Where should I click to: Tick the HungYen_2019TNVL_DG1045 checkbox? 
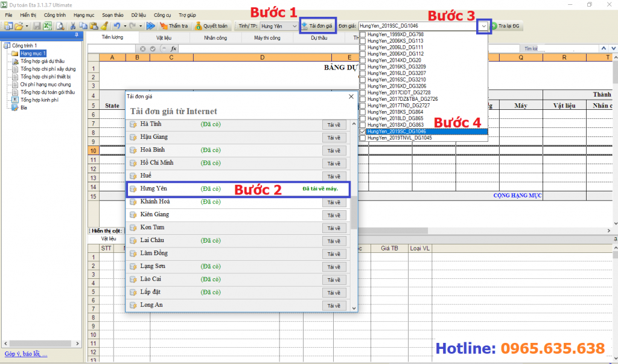coord(362,138)
